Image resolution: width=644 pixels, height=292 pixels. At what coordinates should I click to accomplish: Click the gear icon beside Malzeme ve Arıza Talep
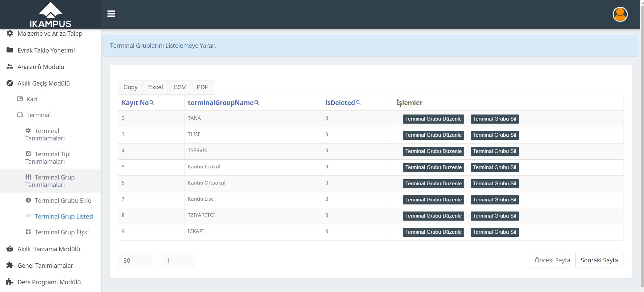coord(10,33)
